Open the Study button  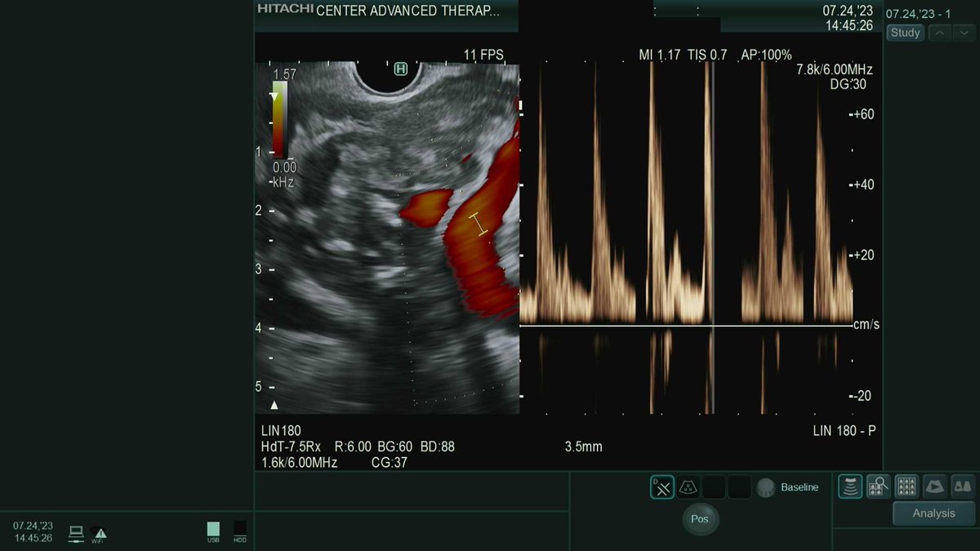[905, 33]
